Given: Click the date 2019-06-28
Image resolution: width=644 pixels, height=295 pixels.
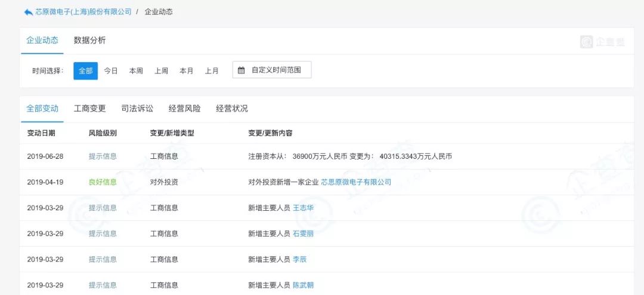Looking at the screenshot, I should tap(45, 156).
